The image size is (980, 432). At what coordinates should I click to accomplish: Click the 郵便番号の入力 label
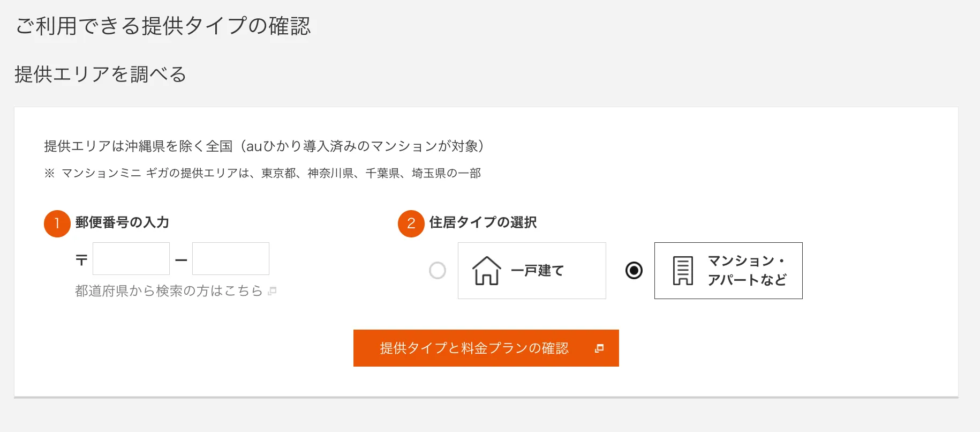tap(121, 222)
